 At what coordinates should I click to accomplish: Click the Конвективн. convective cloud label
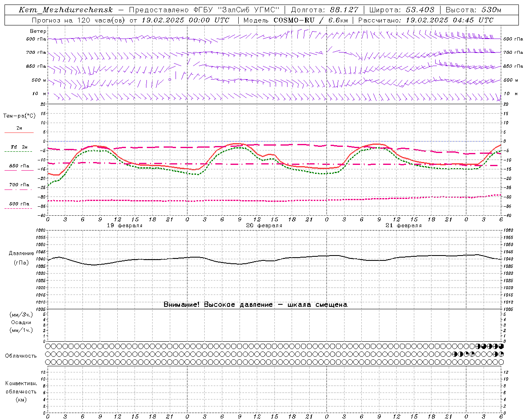(21, 383)
